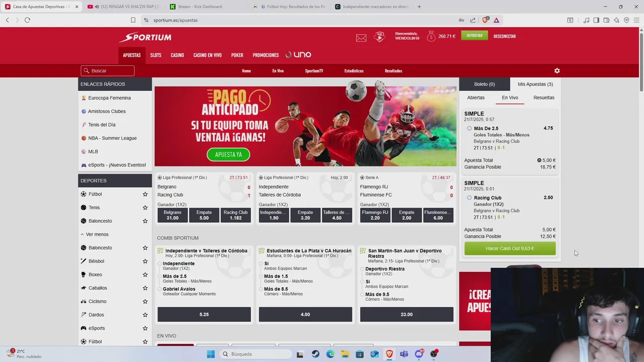Open new browser tab plus icon
Screen dimensions: 644x362
pyautogui.click(x=419, y=7)
